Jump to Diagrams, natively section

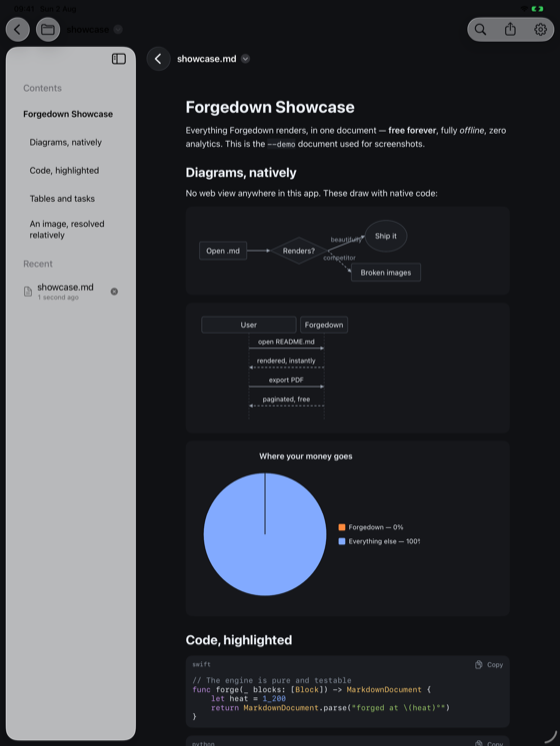click(x=66, y=142)
